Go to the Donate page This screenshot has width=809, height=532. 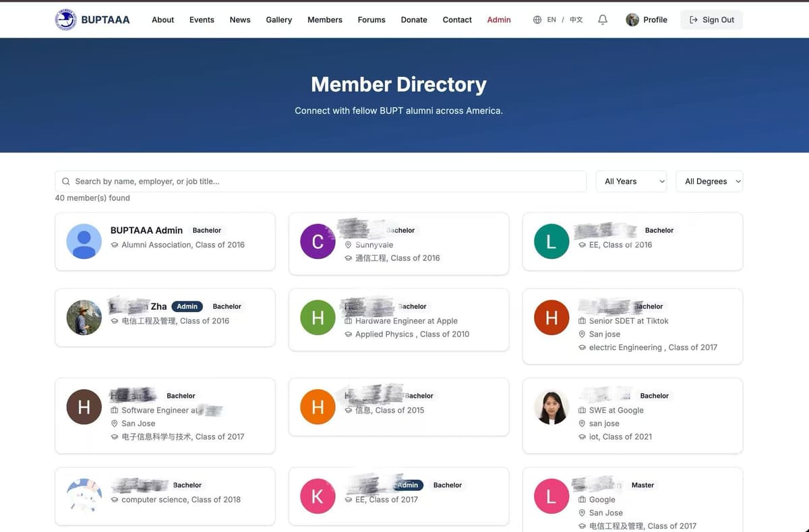[414, 20]
